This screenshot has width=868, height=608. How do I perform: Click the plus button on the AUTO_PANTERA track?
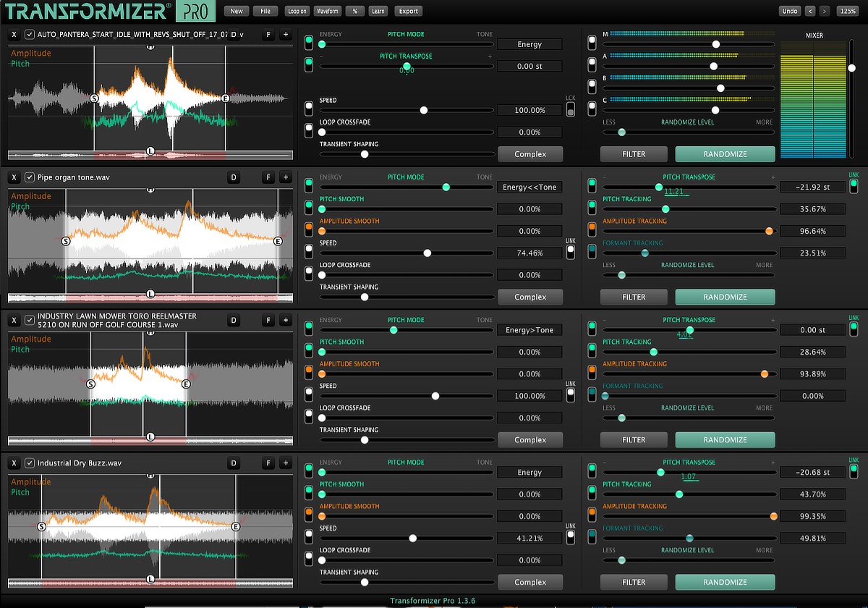coord(285,35)
